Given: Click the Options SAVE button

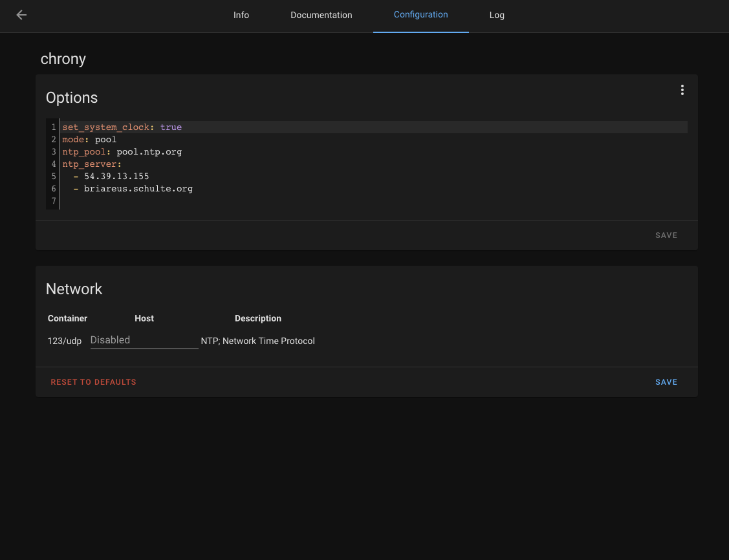Looking at the screenshot, I should tap(666, 235).
